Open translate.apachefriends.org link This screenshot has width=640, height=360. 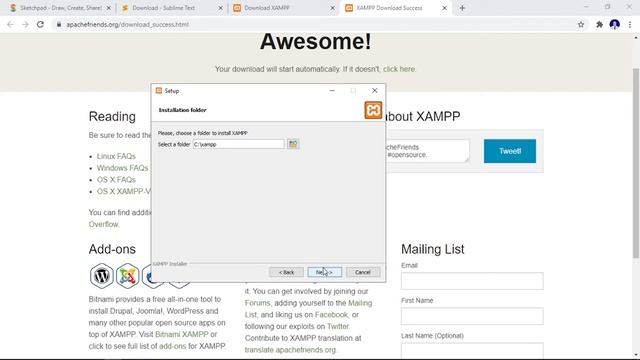[x=290, y=350]
